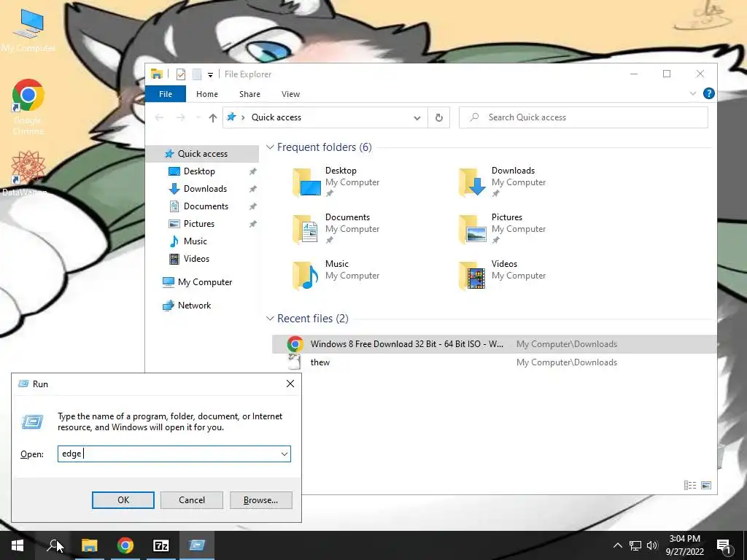Click OK in Run dialog
The image size is (747, 560).
[123, 500]
